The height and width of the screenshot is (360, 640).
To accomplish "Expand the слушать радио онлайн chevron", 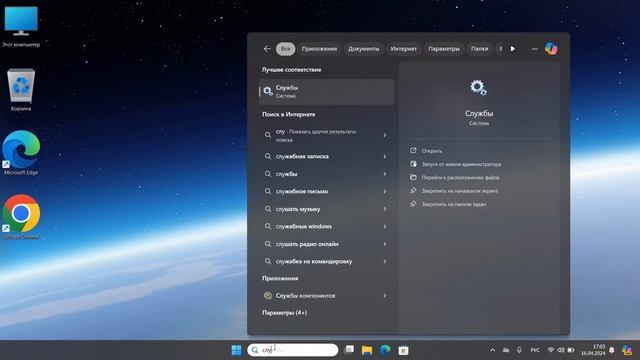I will [x=384, y=244].
